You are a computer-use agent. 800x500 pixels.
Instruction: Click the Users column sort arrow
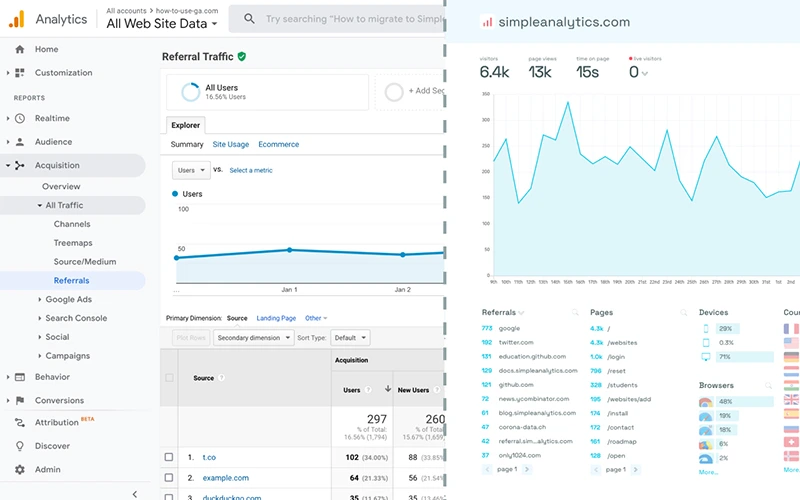point(388,389)
